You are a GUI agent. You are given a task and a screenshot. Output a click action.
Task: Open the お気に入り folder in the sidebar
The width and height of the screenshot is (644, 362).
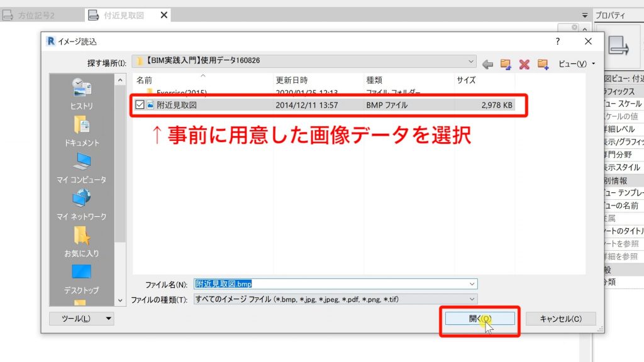coord(79,245)
